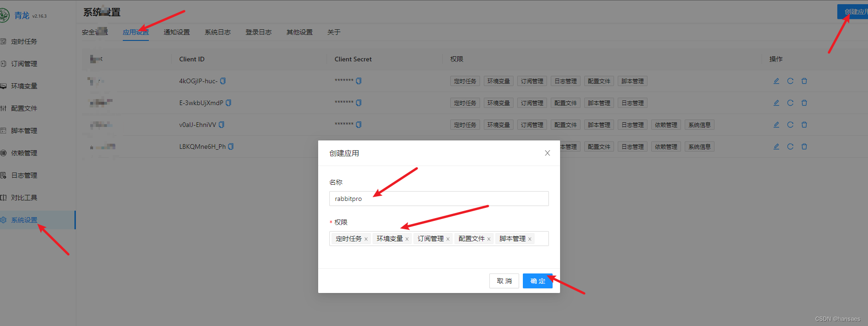Copy the E-3wkbUjXmdP Client ID

pyautogui.click(x=228, y=103)
